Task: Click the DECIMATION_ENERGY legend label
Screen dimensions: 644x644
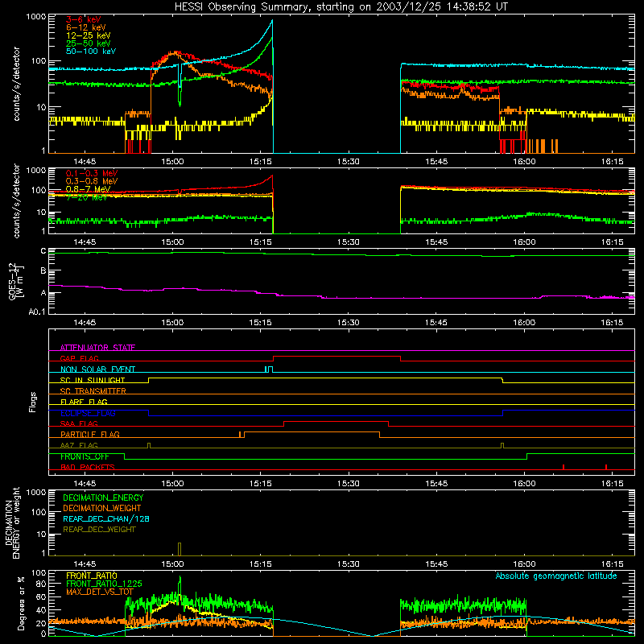Action: click(x=103, y=497)
